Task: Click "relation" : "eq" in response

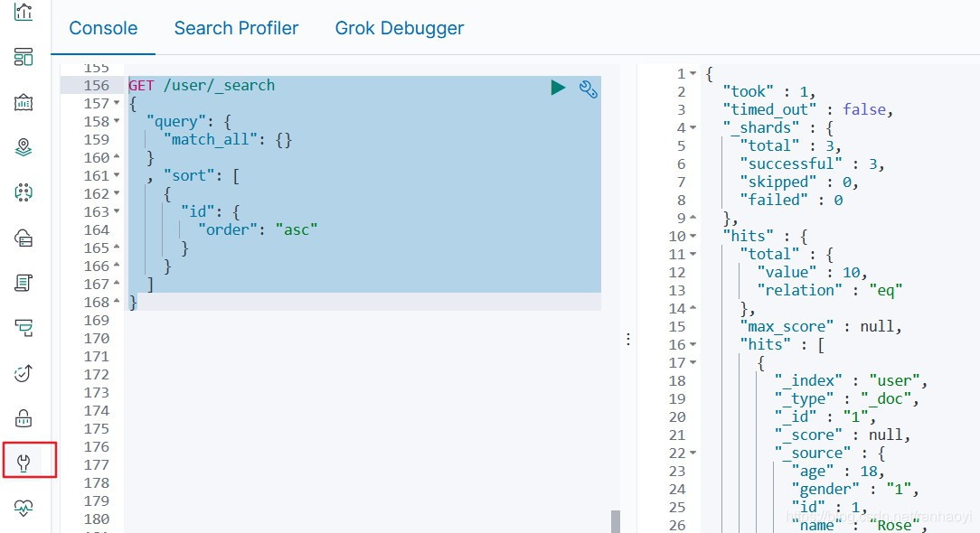Action: 829,291
